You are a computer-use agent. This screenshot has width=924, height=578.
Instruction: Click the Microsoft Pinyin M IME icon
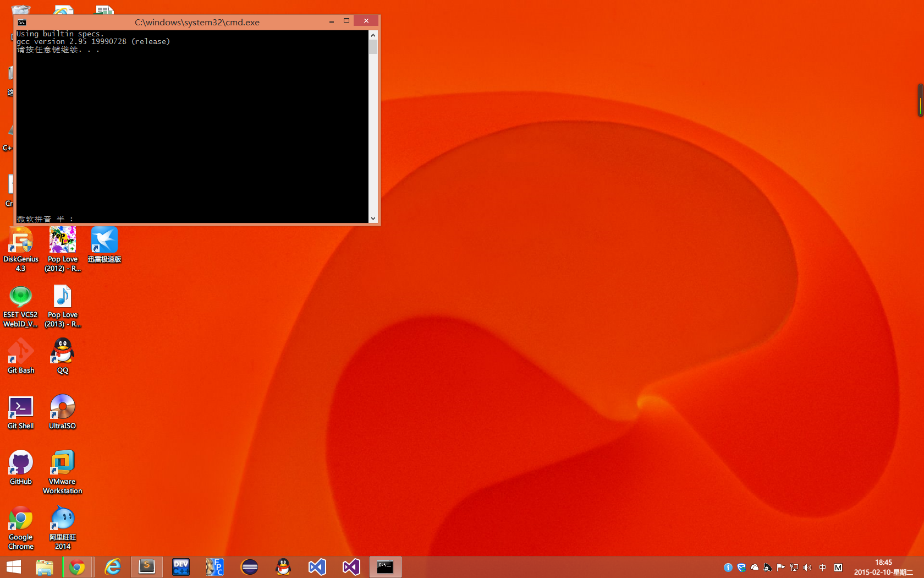pyautogui.click(x=838, y=568)
